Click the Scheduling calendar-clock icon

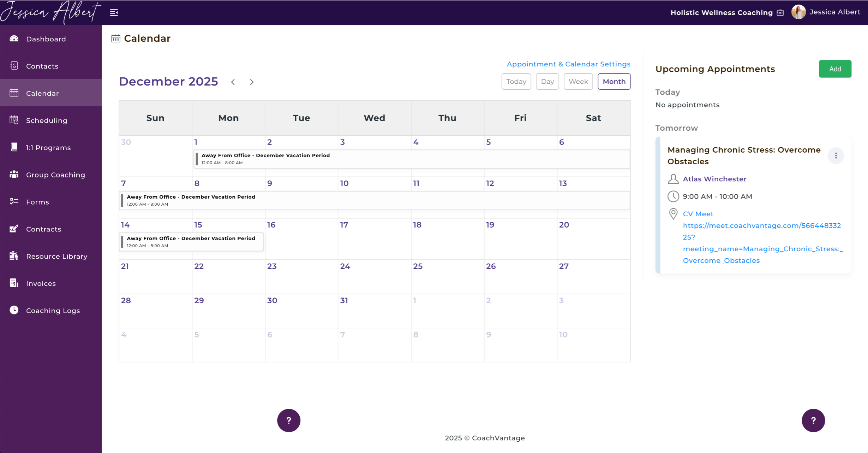point(14,120)
